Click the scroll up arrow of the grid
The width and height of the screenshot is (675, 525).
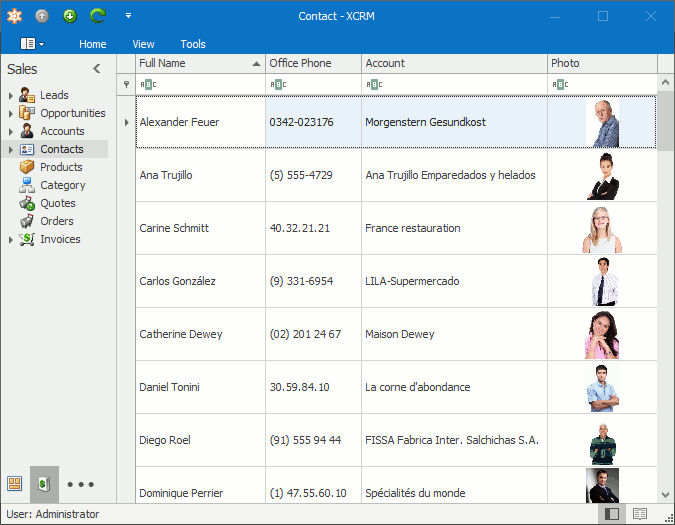pos(666,82)
